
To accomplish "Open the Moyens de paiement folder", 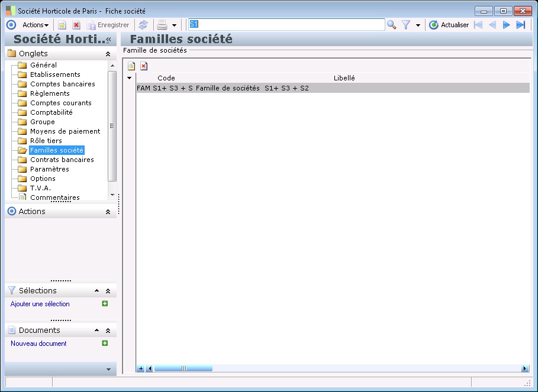I will click(65, 131).
